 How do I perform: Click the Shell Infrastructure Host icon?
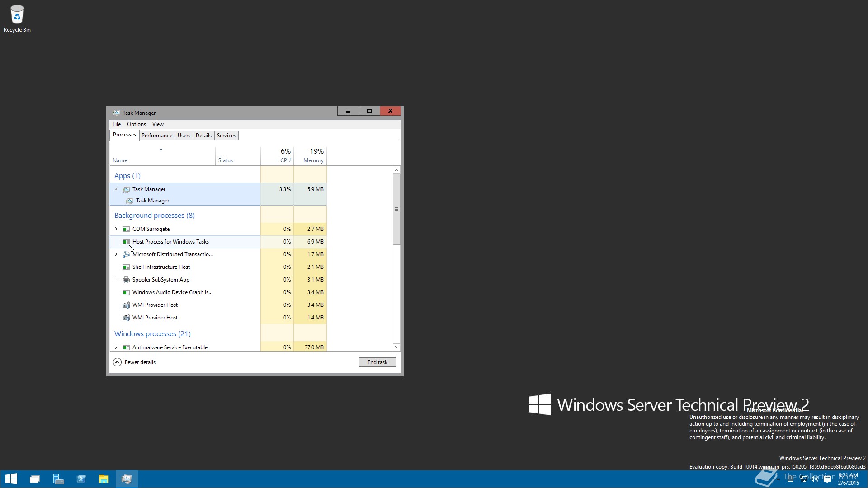[x=126, y=267]
